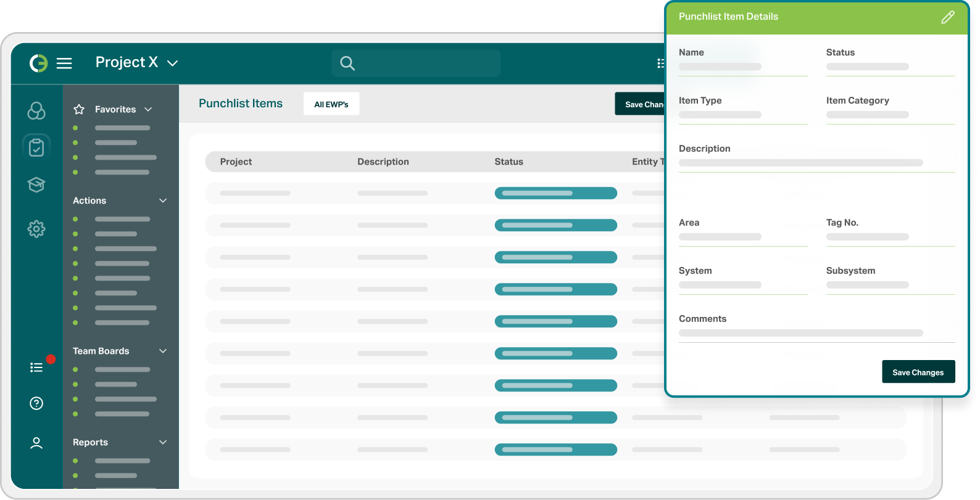
Task: Open the user profile icon
Action: 36,443
